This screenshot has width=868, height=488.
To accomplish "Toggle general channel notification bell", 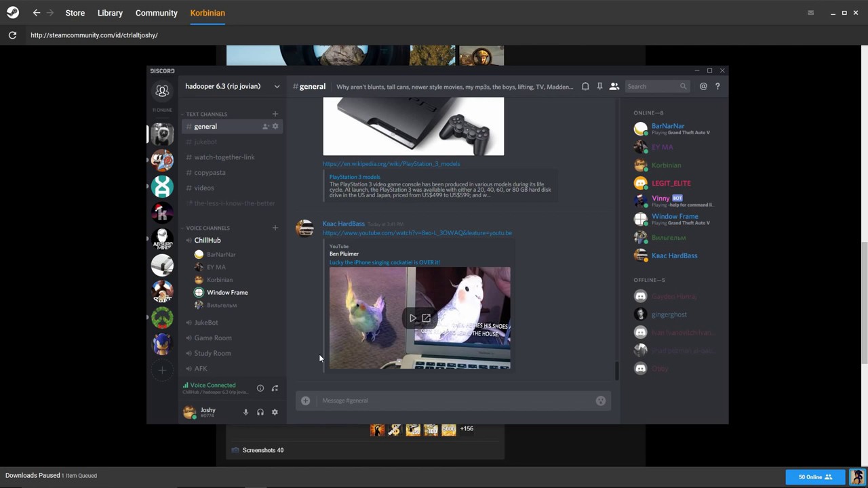I will tap(585, 86).
